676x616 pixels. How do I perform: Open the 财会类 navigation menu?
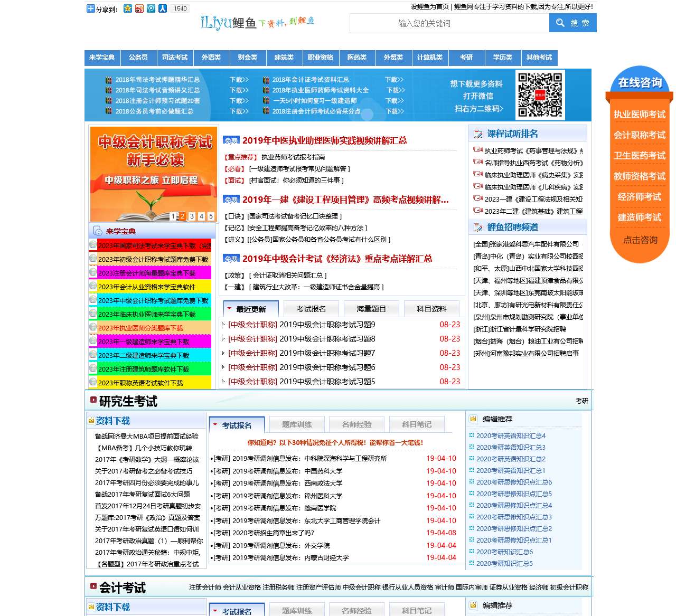(248, 58)
